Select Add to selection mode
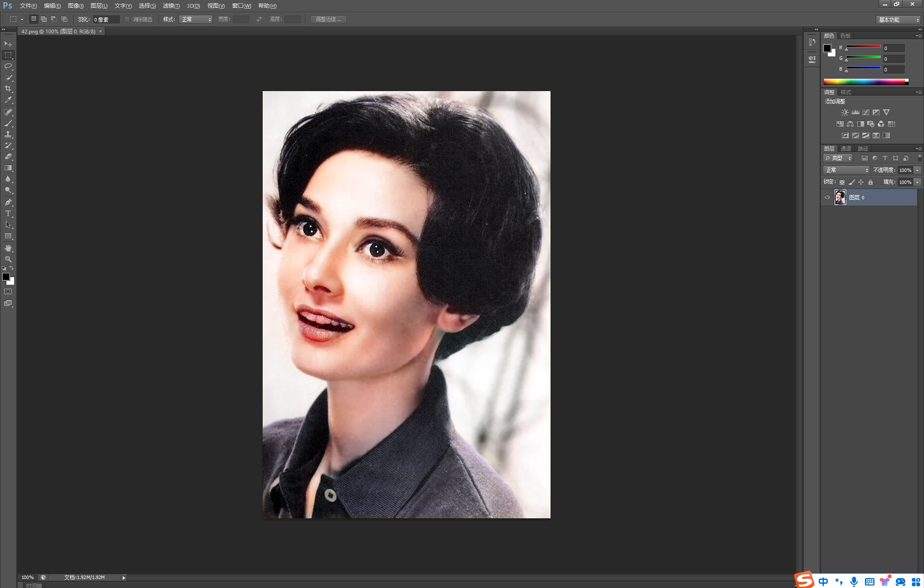The image size is (924, 588). click(x=44, y=19)
